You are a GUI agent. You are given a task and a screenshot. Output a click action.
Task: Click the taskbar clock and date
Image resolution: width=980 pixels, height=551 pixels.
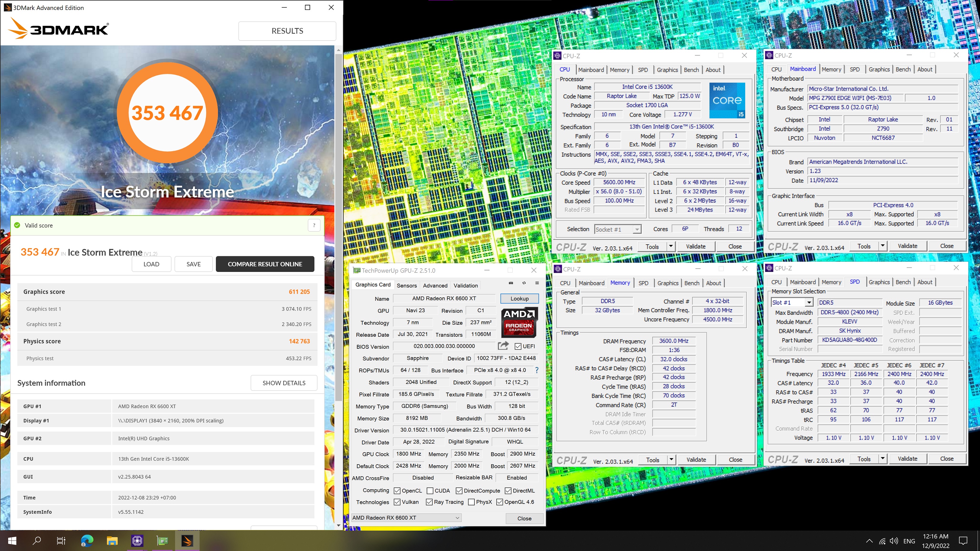pyautogui.click(x=936, y=541)
